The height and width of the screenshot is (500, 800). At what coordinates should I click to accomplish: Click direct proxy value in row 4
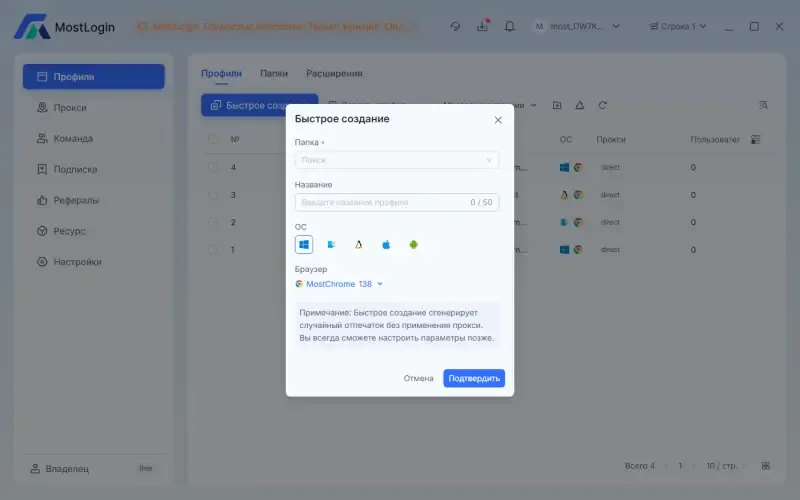610,167
